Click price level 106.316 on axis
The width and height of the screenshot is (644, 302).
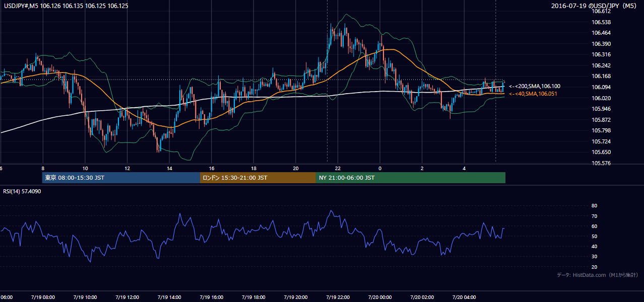coord(601,54)
